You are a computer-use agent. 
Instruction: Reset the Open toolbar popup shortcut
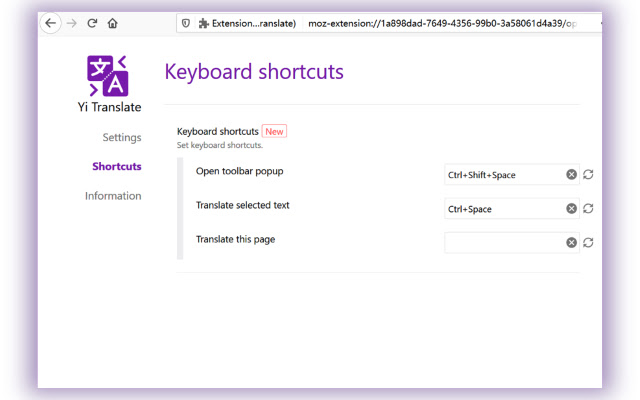[588, 175]
